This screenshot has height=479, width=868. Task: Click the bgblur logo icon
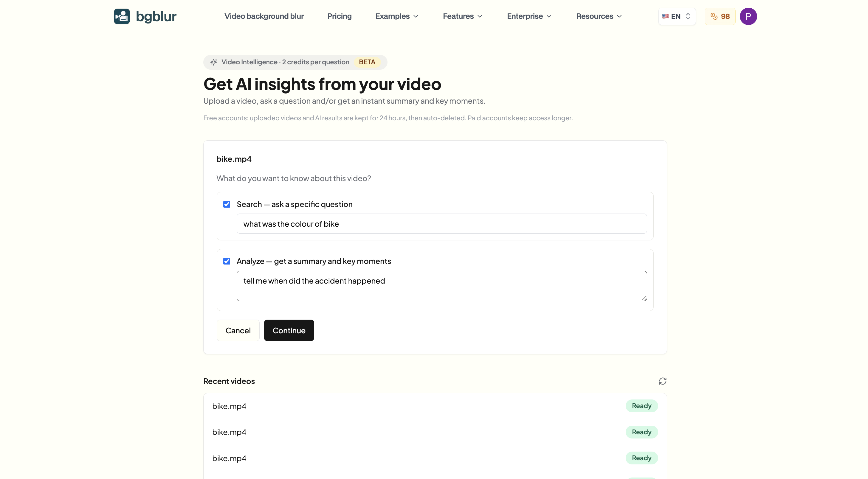pos(122,16)
